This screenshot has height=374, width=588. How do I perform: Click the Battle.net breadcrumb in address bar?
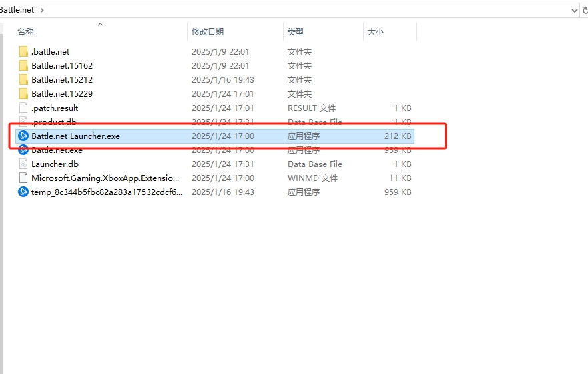tap(17, 10)
